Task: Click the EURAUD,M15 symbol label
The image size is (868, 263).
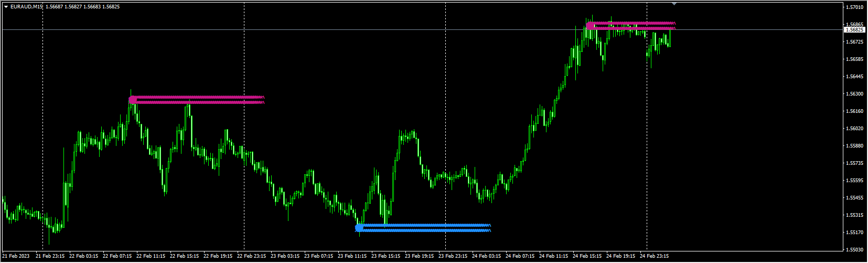Action: tap(26, 7)
